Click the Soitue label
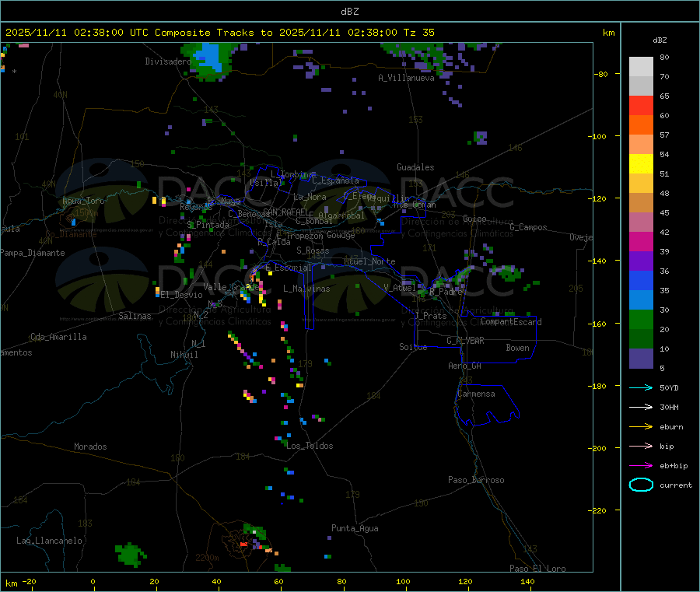 pos(413,347)
